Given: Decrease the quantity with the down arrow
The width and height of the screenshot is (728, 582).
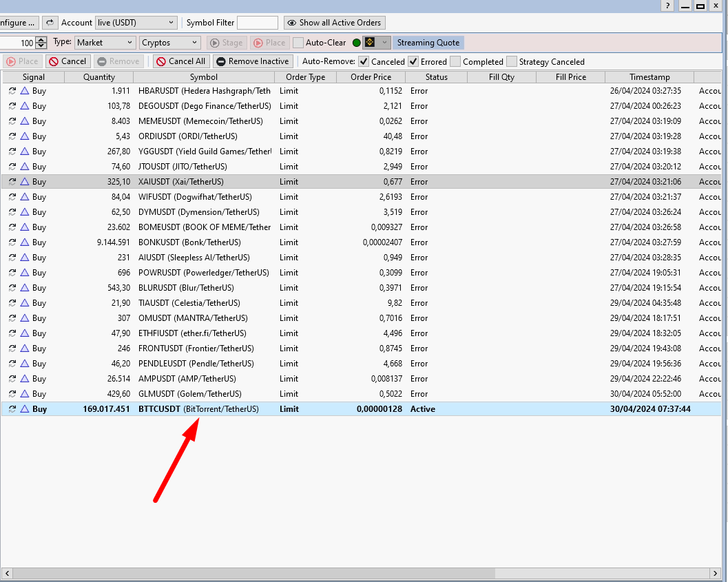Looking at the screenshot, I should point(41,46).
